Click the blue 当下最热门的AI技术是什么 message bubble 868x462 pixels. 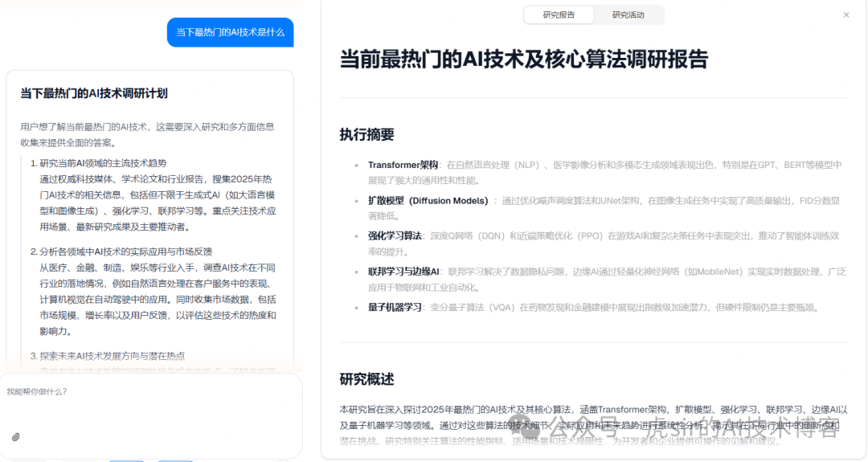click(x=231, y=32)
